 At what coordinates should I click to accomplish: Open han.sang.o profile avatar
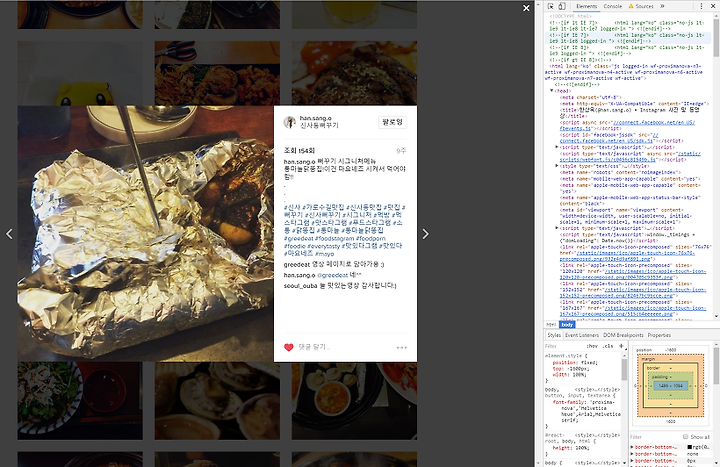coord(289,122)
